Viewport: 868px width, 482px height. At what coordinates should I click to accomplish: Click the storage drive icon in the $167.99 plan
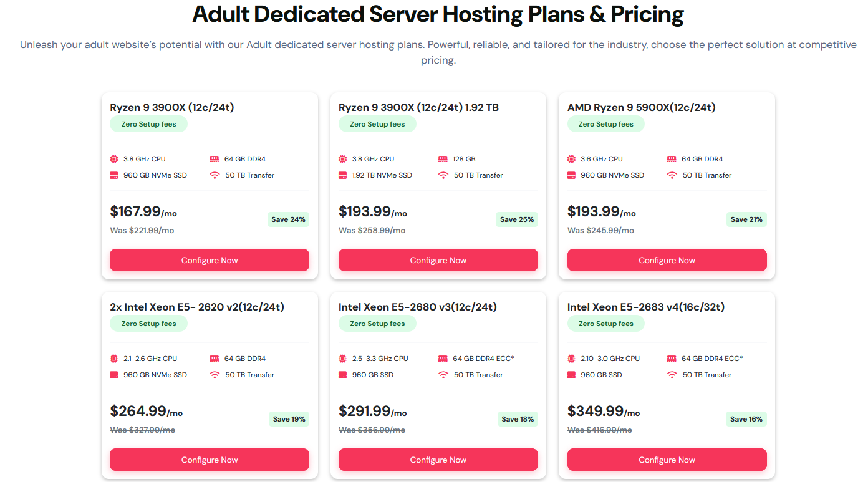tap(114, 175)
